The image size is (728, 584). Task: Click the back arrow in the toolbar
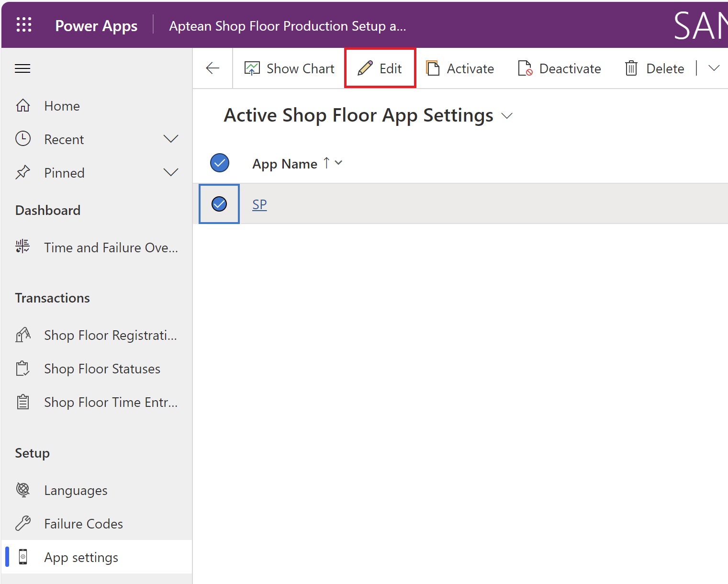pyautogui.click(x=213, y=68)
